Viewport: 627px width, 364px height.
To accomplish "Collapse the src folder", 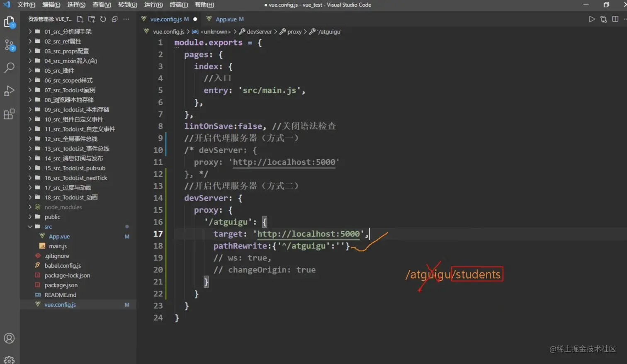I will (x=30, y=226).
